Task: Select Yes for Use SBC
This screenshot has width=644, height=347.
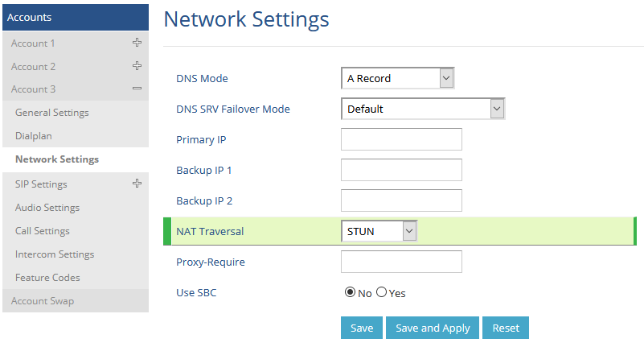Action: (382, 292)
